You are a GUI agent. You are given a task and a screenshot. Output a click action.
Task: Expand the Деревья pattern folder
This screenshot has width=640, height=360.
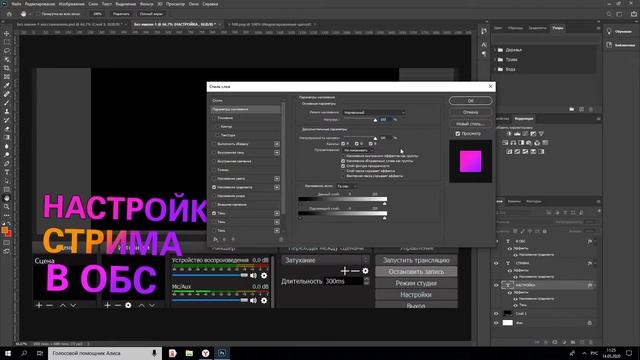[496, 50]
